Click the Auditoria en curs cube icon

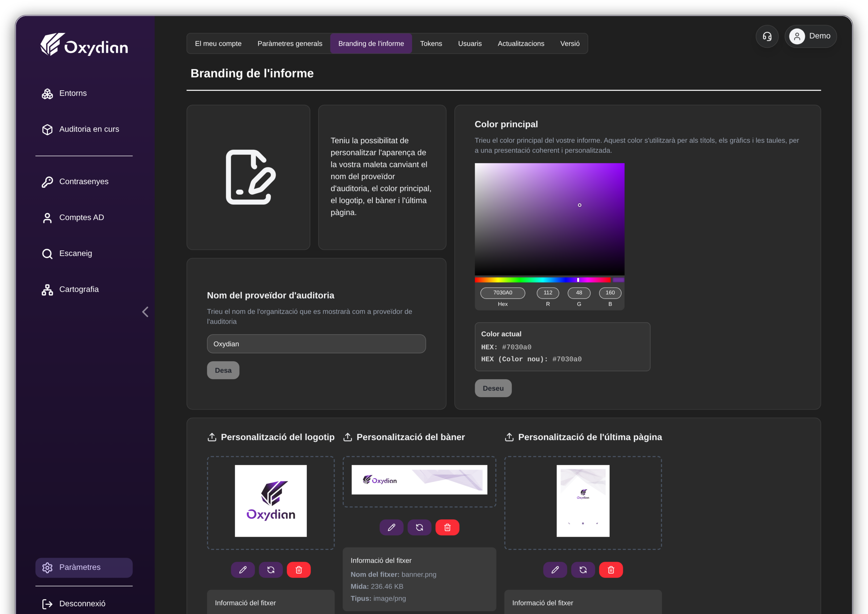click(47, 129)
